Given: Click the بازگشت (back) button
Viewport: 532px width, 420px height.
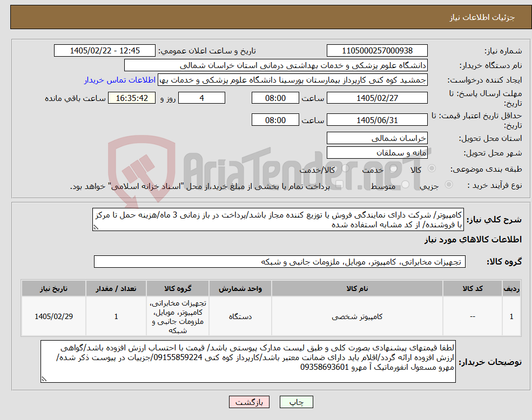Looking at the screenshot, I should (249, 402).
